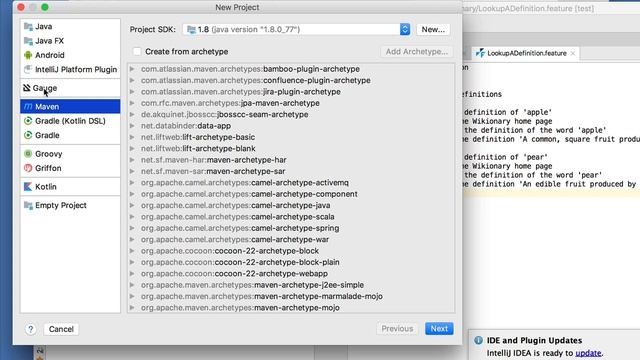Select lift-archetype-blank row
640x360 pixels.
pyautogui.click(x=291, y=149)
